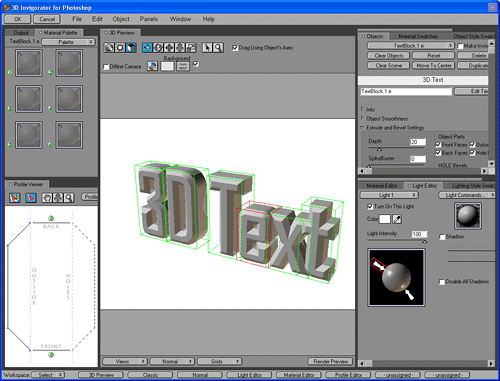500x381 pixels.
Task: Uncheck the Back Faces checkbox
Action: point(438,153)
